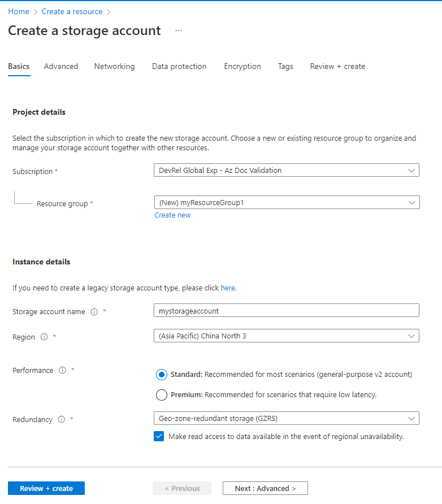Open the Redundancy dropdown
Image resolution: width=442 pixels, height=504 pixels.
286,418
